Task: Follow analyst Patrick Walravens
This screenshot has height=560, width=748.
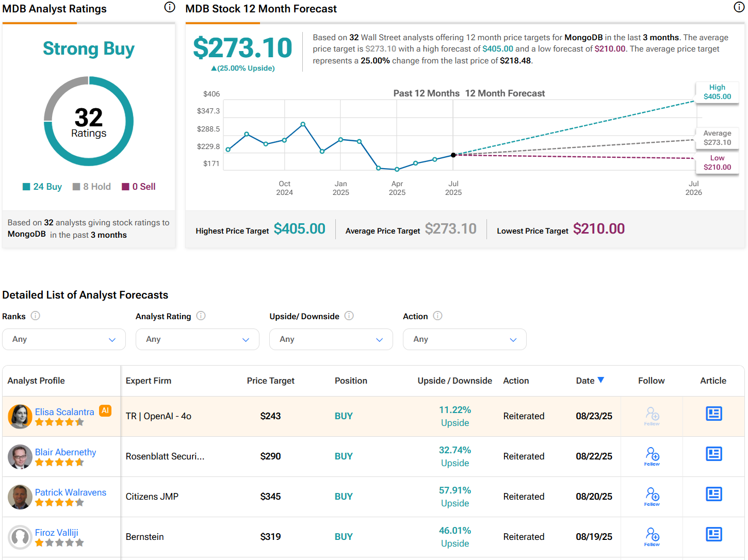Action: coord(652,496)
